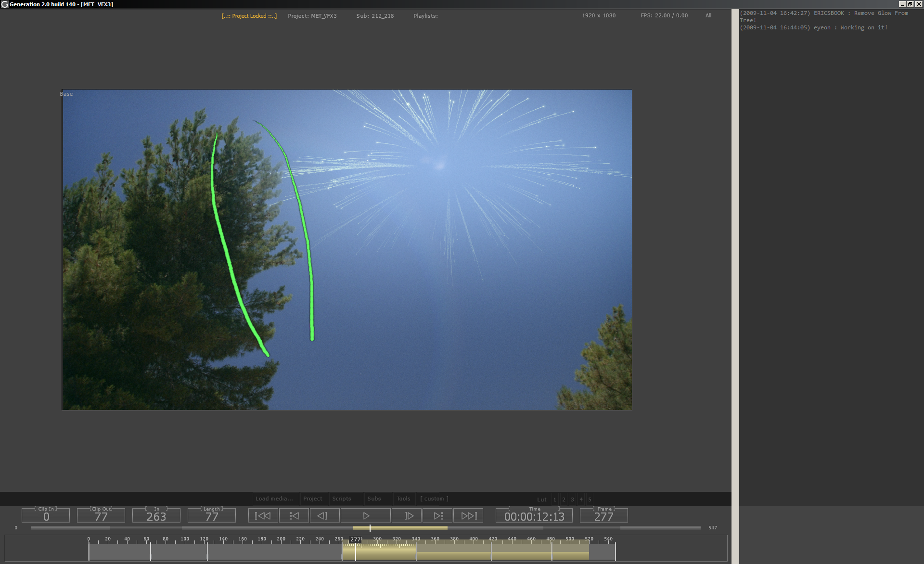Click the Project Locked indicator
The width and height of the screenshot is (924, 564).
pos(249,16)
